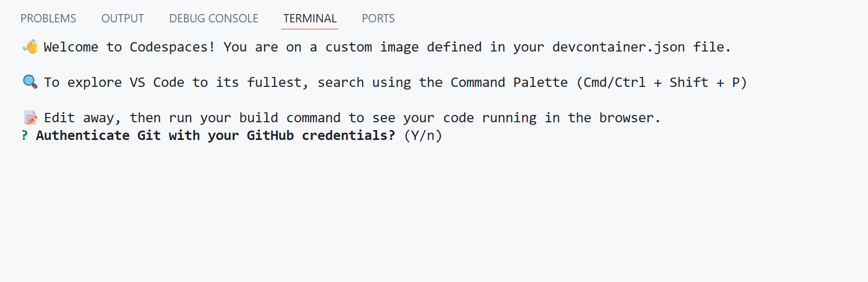Show the PORTS tab
Screen dimensions: 868x282
pos(378,19)
